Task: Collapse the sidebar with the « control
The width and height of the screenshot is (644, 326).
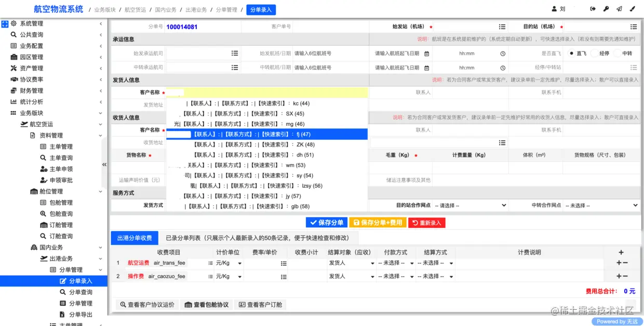Action: 104,164
